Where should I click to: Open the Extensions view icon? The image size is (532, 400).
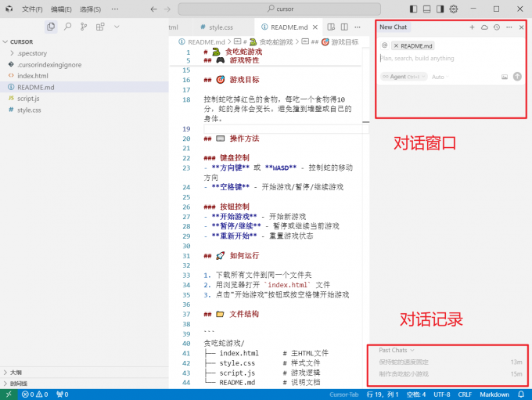coord(100,27)
